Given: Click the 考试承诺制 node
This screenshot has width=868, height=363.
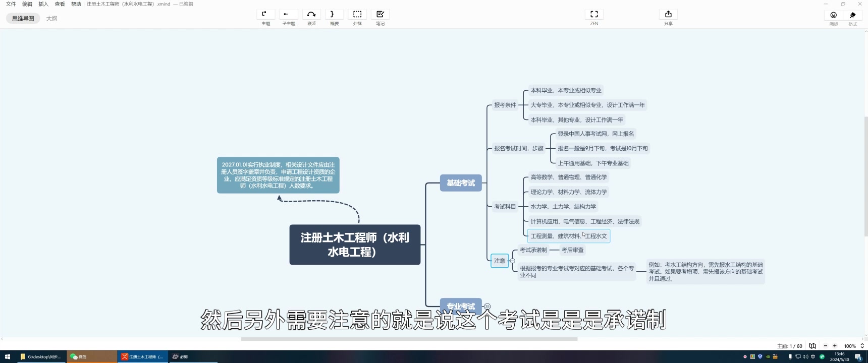Looking at the screenshot, I should (533, 250).
